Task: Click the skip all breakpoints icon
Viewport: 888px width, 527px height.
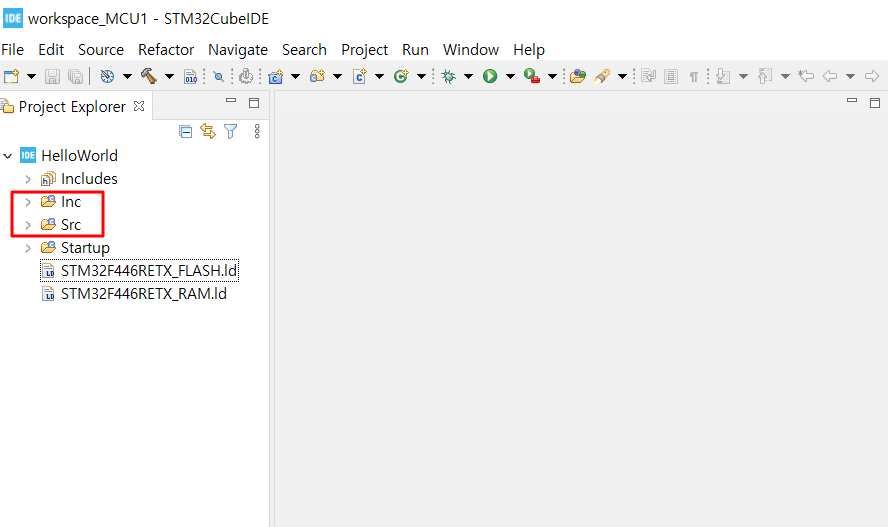Action: pos(218,76)
